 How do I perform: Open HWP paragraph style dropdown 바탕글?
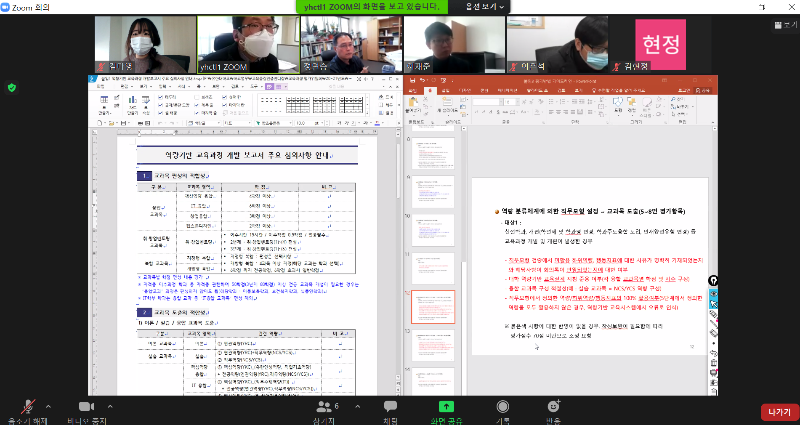pos(204,123)
